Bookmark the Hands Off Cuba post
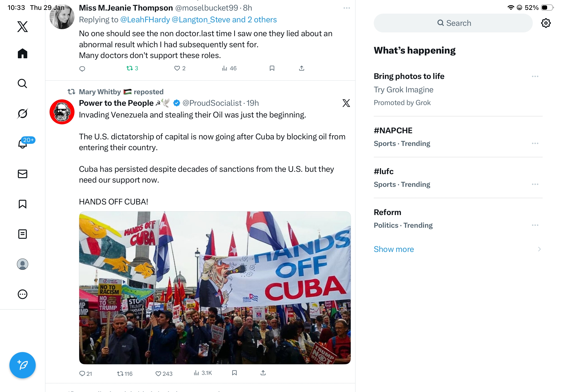The image size is (561, 392). pyautogui.click(x=234, y=373)
